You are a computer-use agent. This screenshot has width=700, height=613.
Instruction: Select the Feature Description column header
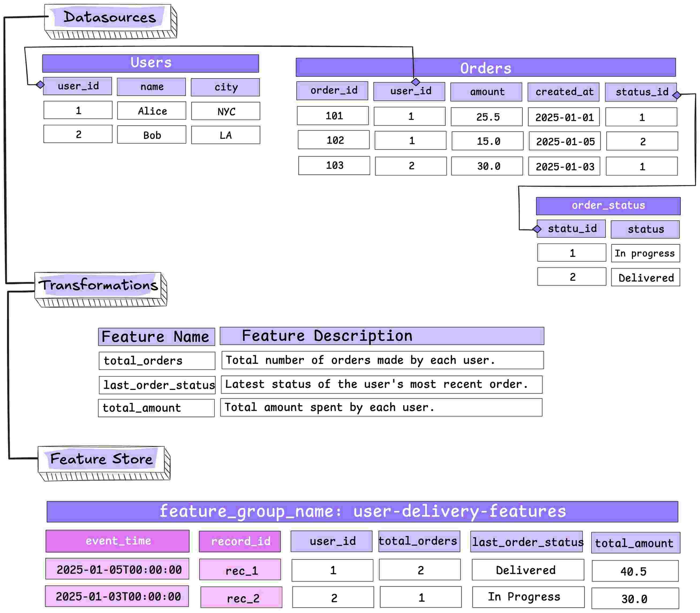coord(381,336)
